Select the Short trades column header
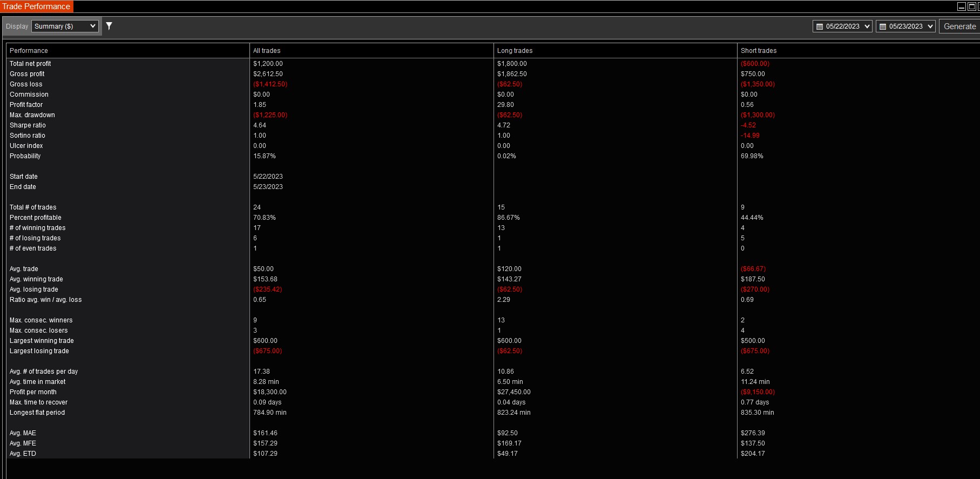Screen dimensions: 980x479 tap(859, 50)
